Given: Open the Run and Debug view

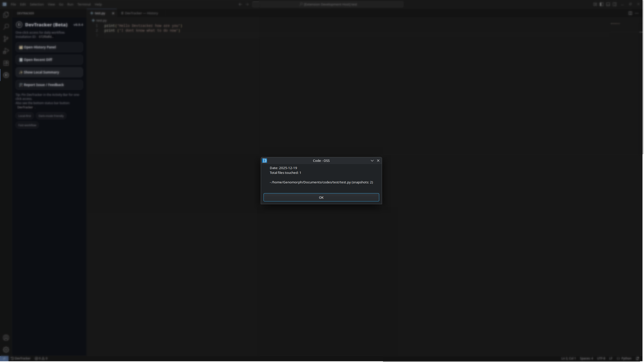Looking at the screenshot, I should 6,51.
